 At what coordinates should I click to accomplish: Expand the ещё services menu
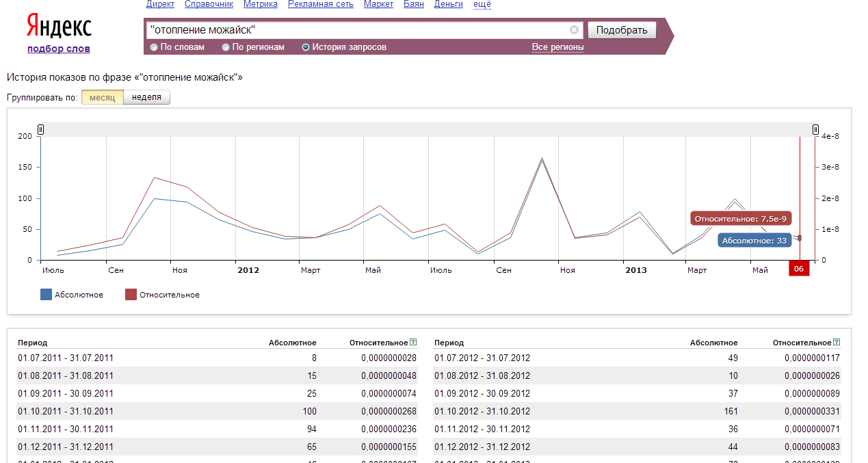(482, 4)
